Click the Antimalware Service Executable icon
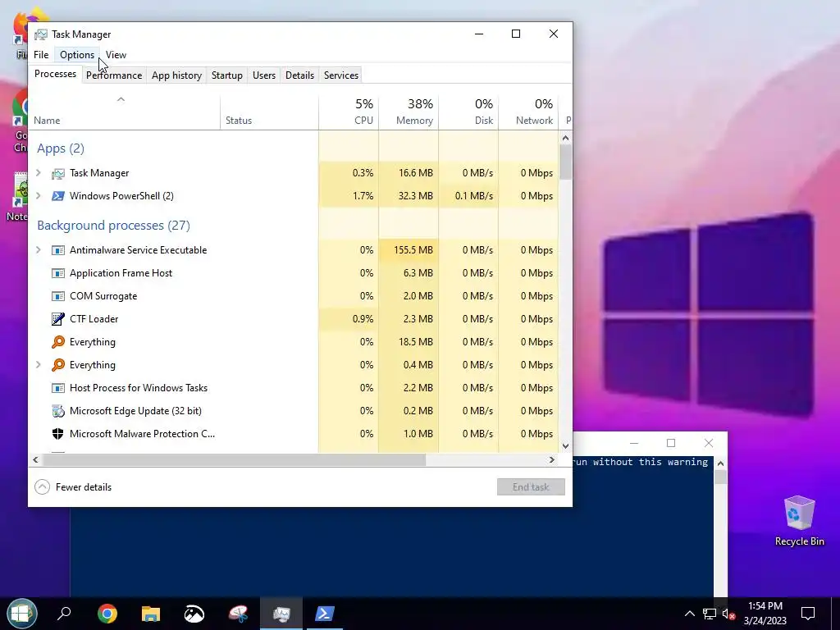The image size is (840, 630). tap(58, 250)
